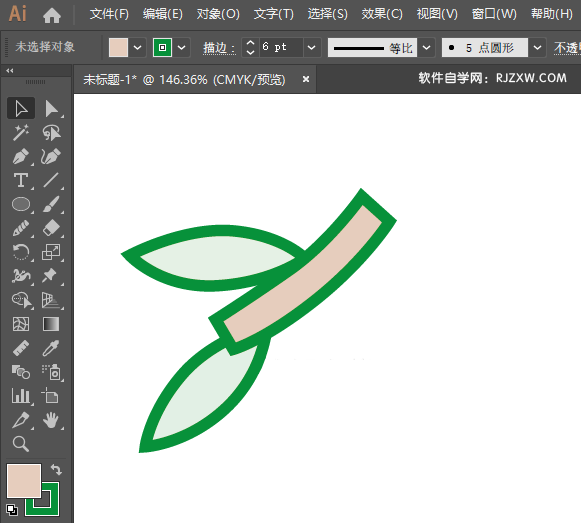Click the fill color swatch in toolbox
Screen dimensions: 581x523
point(24,481)
